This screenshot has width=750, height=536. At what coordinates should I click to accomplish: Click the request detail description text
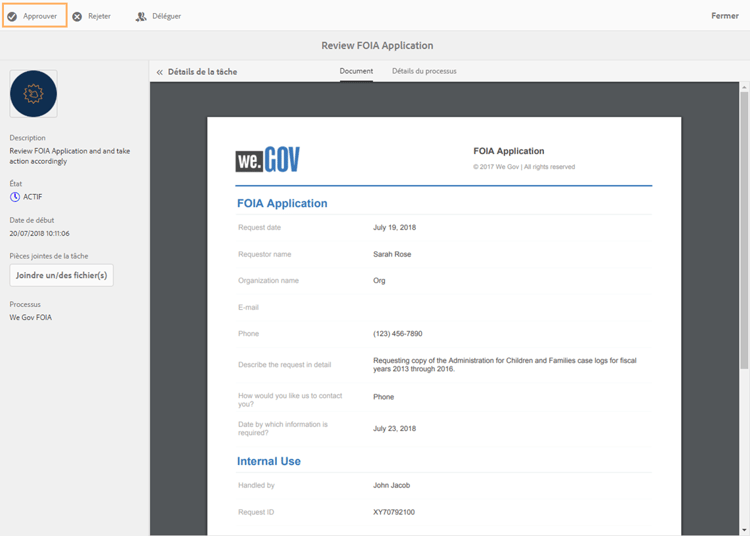505,365
